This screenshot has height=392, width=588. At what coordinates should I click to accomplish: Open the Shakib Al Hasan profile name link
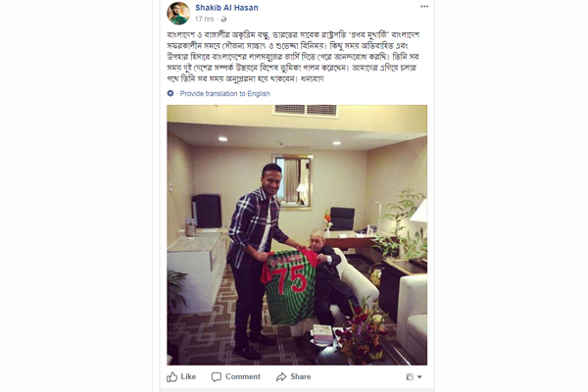[226, 8]
